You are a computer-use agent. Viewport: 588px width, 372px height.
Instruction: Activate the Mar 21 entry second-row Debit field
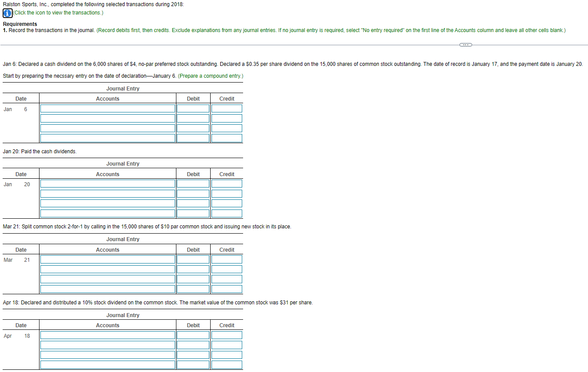193,269
